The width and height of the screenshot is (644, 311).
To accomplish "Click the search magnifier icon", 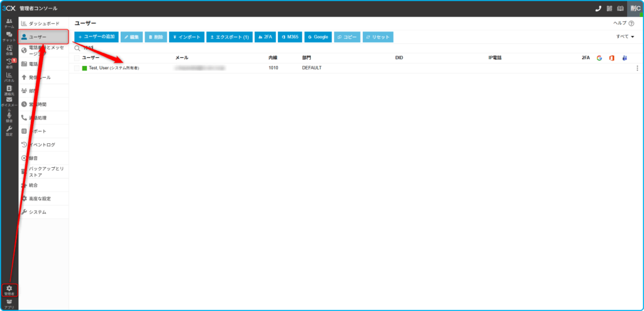I will click(77, 48).
